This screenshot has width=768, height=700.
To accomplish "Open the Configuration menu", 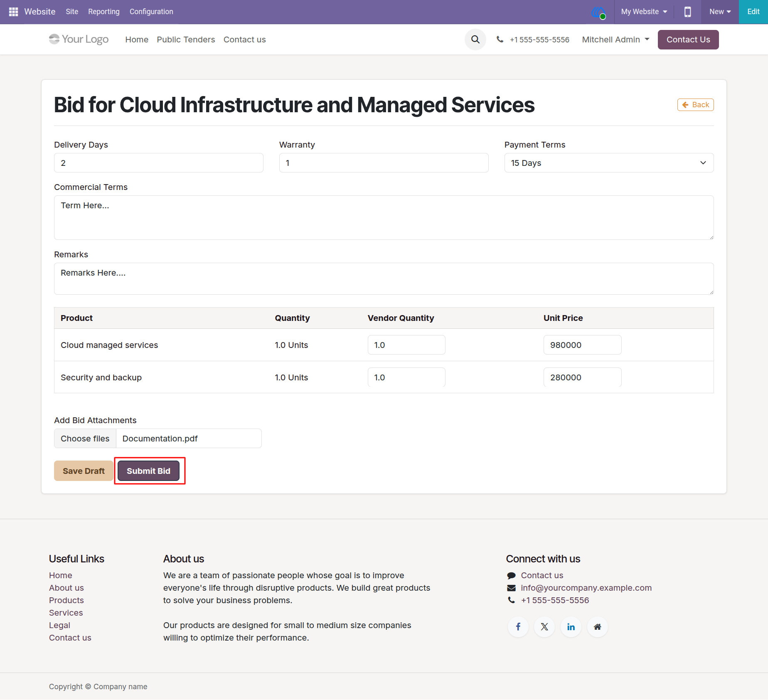I will (151, 12).
